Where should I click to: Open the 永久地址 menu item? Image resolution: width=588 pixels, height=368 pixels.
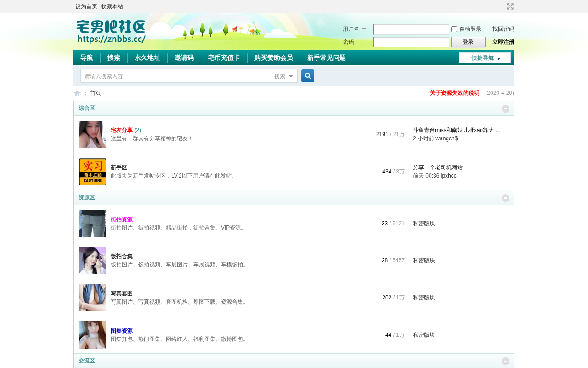pos(147,58)
